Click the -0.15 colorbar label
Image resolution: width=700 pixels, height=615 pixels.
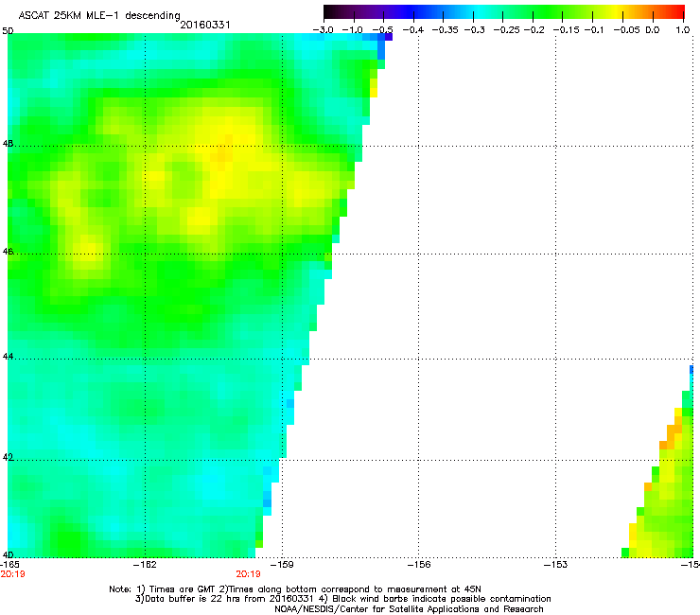[566, 30]
